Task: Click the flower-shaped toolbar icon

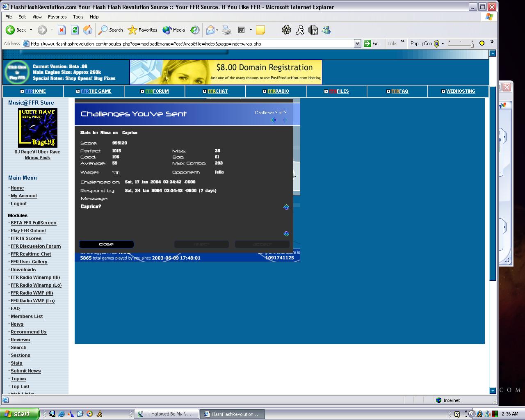Action: pyautogui.click(x=286, y=30)
